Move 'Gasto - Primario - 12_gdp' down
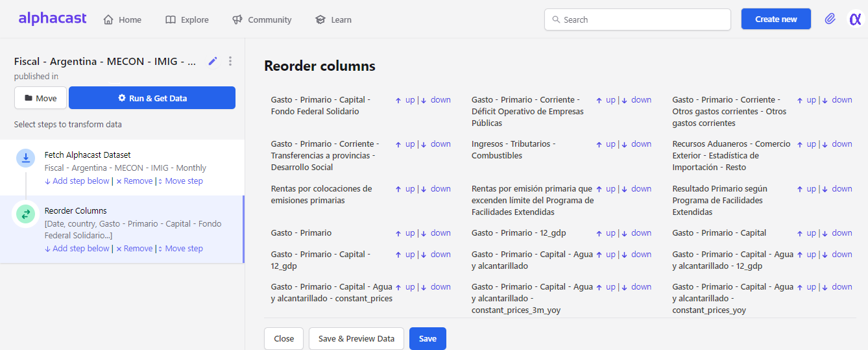The width and height of the screenshot is (868, 350). coord(636,233)
